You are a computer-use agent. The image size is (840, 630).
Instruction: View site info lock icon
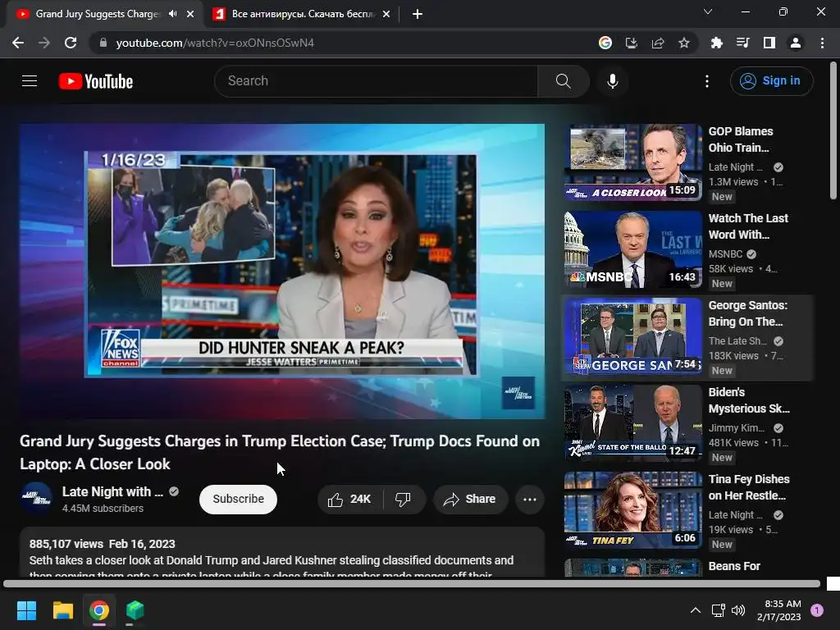[103, 43]
